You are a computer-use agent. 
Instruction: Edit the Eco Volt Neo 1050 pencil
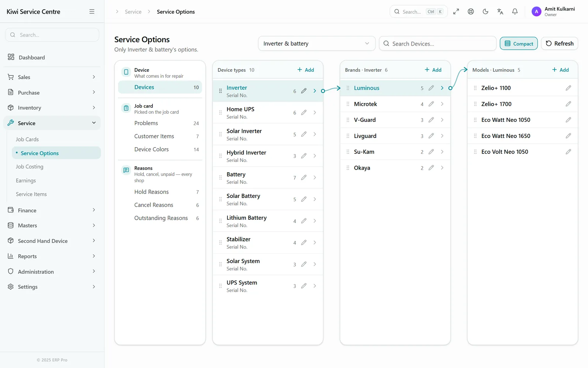click(x=569, y=152)
